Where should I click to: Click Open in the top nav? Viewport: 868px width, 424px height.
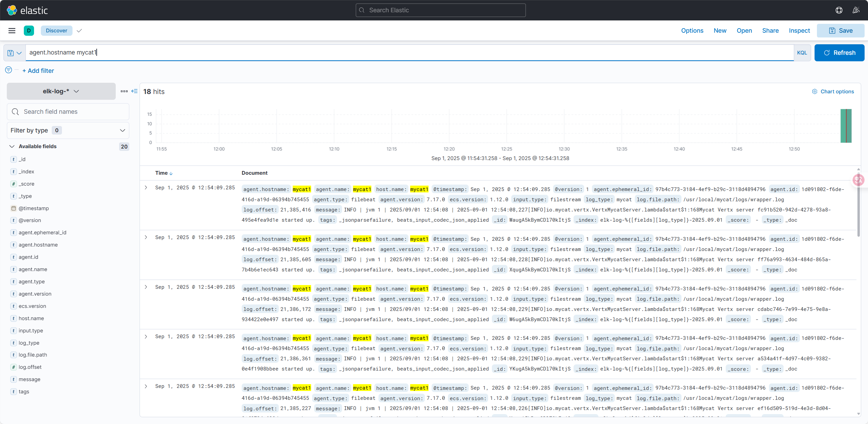[x=744, y=31]
